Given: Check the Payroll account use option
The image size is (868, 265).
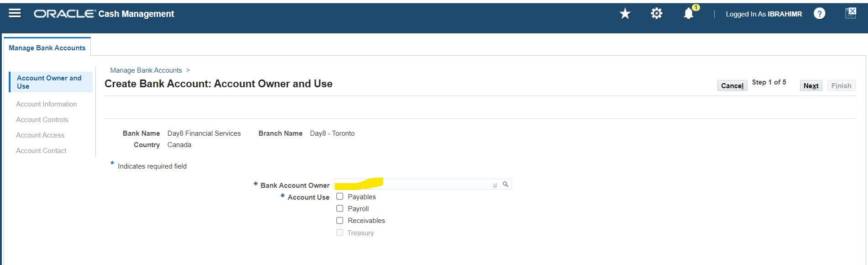Looking at the screenshot, I should (340, 208).
